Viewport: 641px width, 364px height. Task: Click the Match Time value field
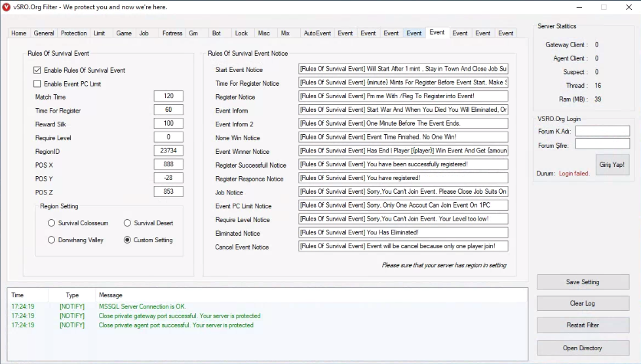168,96
